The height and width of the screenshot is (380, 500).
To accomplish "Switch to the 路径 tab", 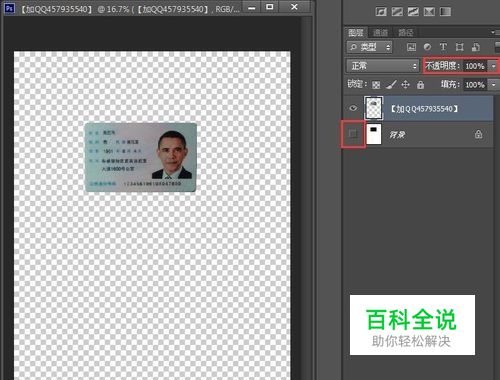I will coord(406,32).
